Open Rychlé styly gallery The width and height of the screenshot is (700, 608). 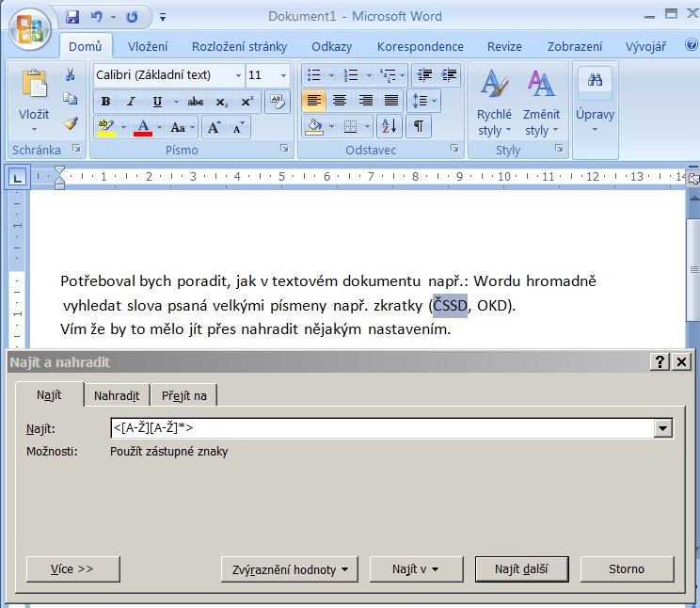point(494,103)
